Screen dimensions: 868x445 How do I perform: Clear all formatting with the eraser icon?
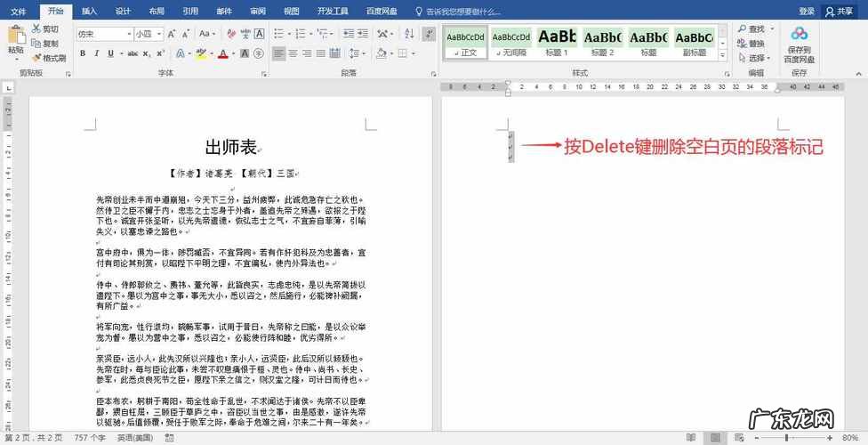click(231, 34)
